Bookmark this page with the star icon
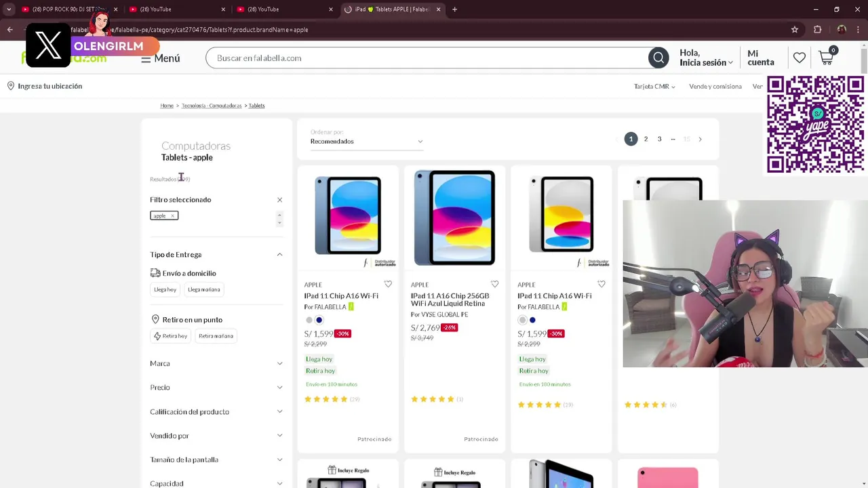Viewport: 868px width, 488px height. coord(795,30)
